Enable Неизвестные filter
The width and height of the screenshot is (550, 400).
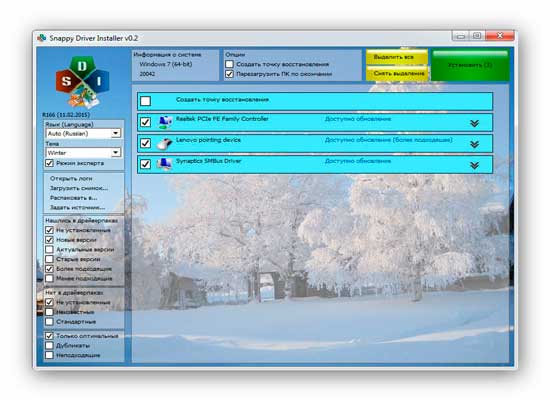coord(49,312)
